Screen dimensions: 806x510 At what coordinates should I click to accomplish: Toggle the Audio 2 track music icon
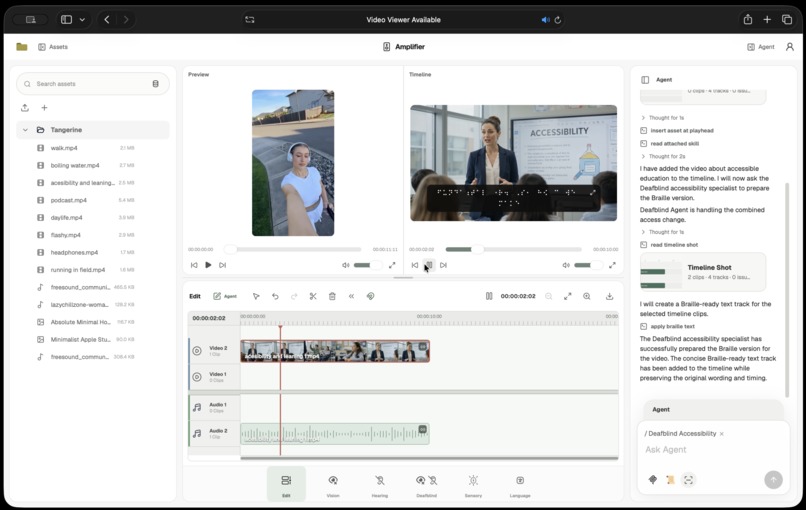[197, 433]
